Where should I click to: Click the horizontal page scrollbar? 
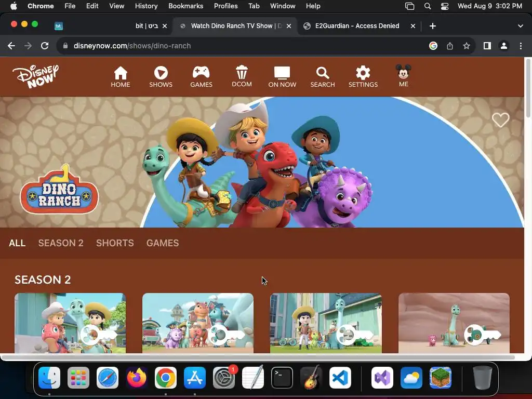click(258, 357)
